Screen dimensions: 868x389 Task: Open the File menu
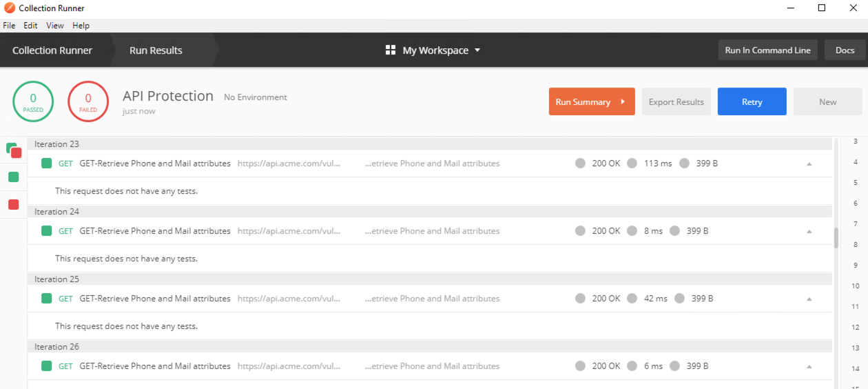9,26
